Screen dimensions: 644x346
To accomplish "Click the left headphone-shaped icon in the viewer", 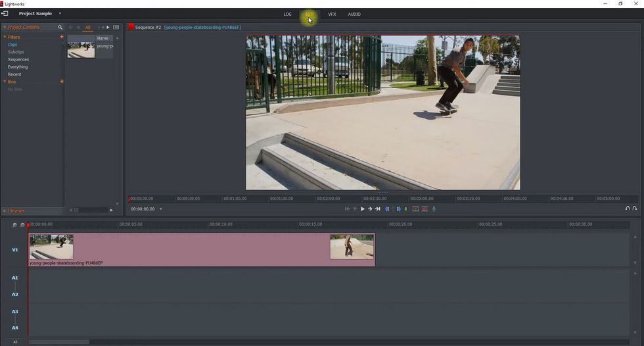I will [628, 209].
